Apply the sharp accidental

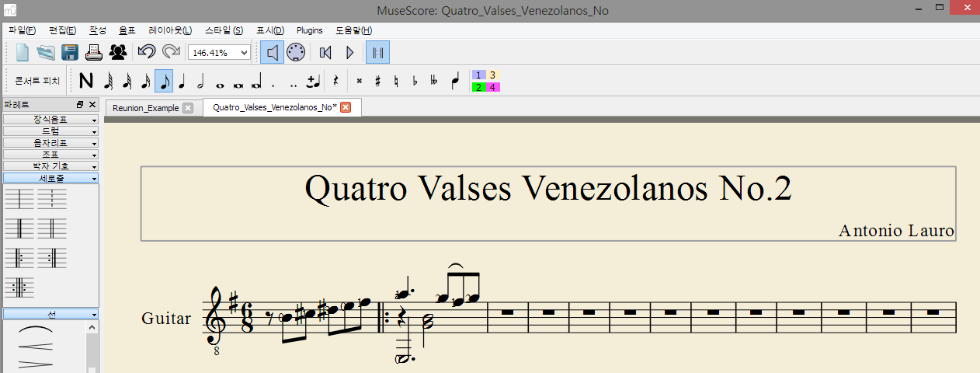378,81
